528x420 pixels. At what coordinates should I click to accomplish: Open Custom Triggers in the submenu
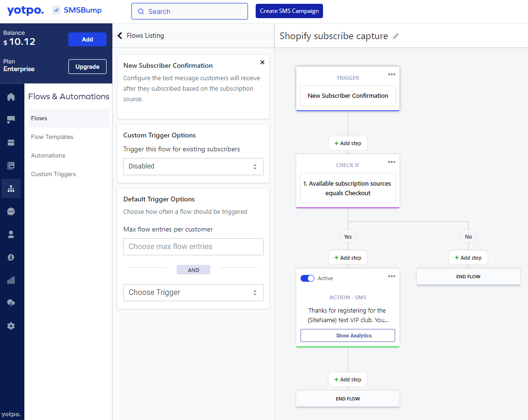tap(54, 174)
